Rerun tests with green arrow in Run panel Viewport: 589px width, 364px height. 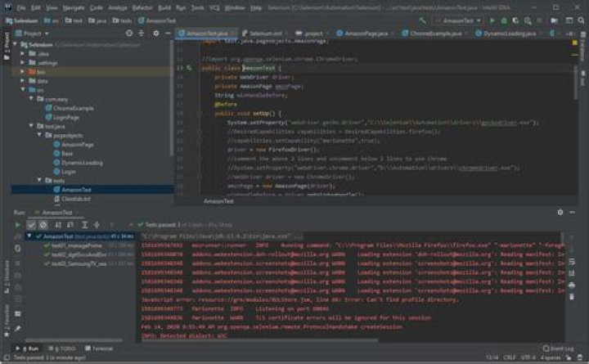[17, 225]
